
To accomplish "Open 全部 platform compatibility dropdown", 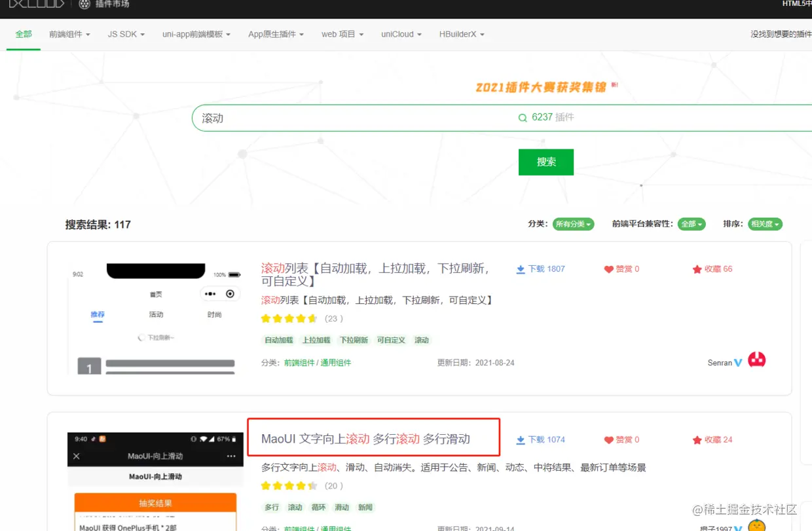I will (x=692, y=224).
